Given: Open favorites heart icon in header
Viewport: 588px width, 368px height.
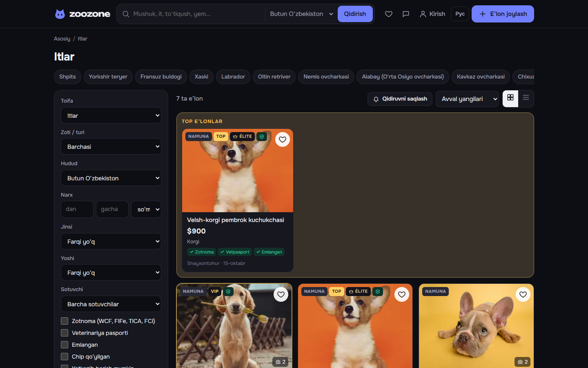Looking at the screenshot, I should (389, 14).
